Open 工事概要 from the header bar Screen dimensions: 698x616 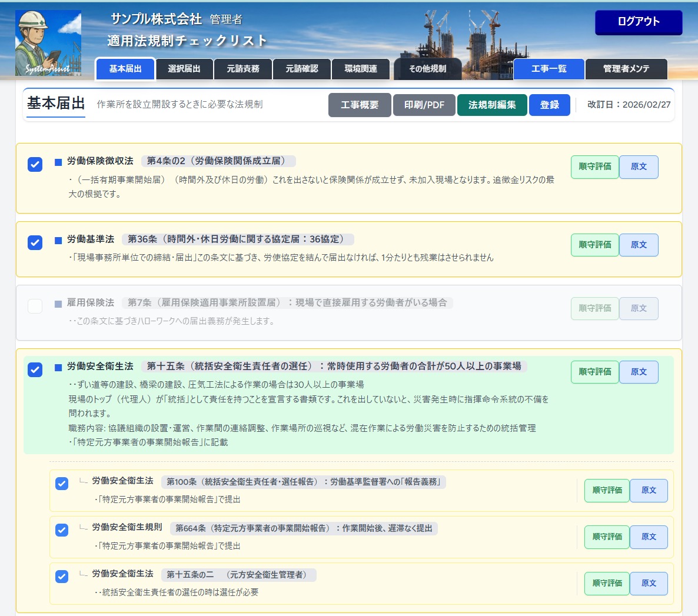(360, 105)
